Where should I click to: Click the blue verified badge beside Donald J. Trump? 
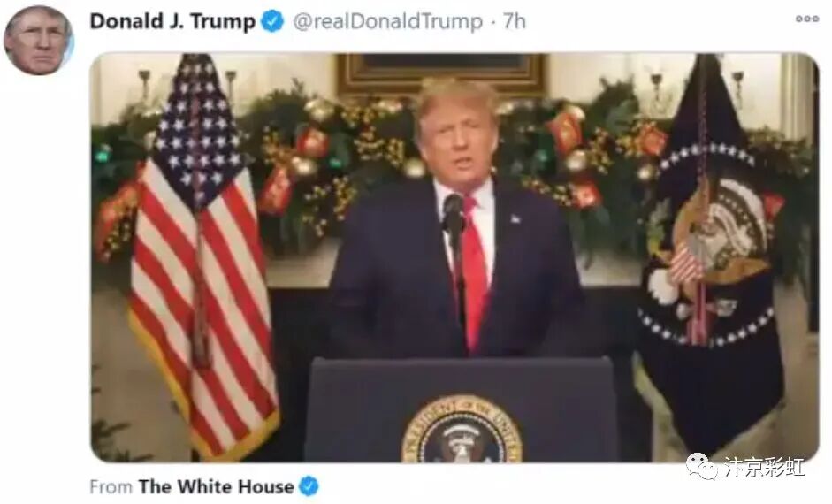coord(273,22)
